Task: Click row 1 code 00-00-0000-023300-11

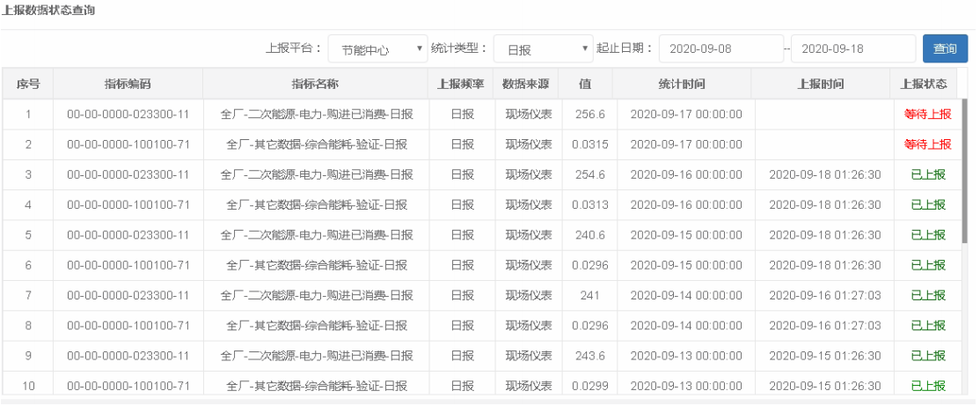Action: point(128,114)
